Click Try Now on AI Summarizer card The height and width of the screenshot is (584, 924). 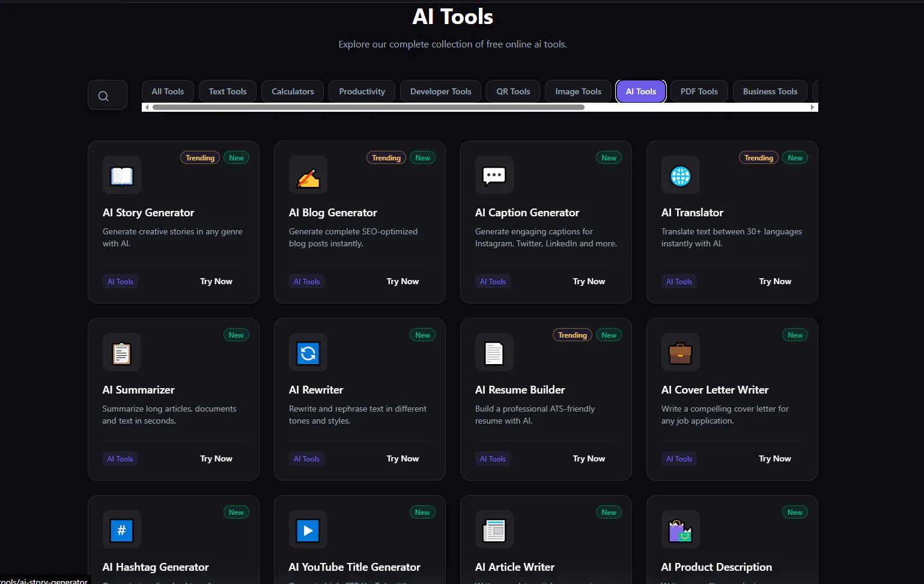click(216, 458)
